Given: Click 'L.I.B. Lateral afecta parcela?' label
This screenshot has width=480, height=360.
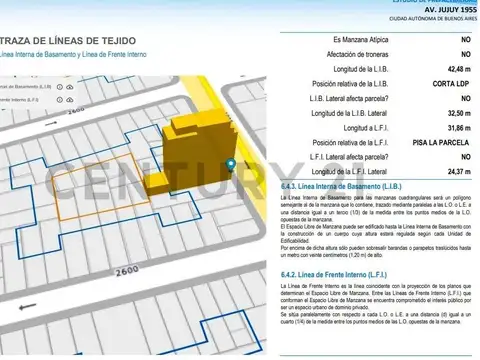Looking at the screenshot, I should (x=349, y=98).
